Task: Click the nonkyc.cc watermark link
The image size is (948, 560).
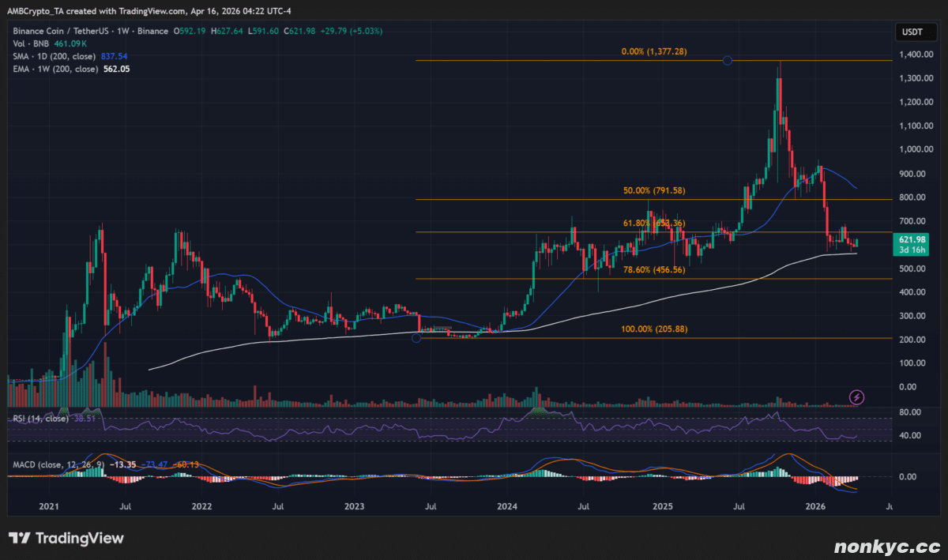Action: [x=886, y=545]
